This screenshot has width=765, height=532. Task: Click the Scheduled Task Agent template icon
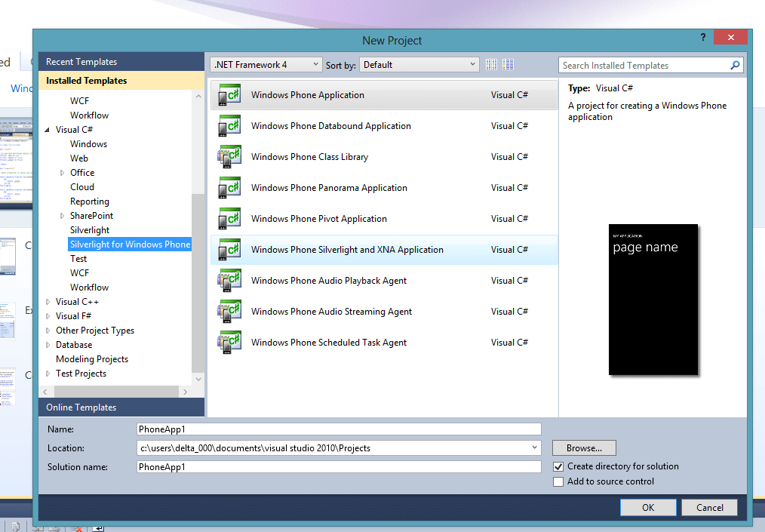point(229,343)
